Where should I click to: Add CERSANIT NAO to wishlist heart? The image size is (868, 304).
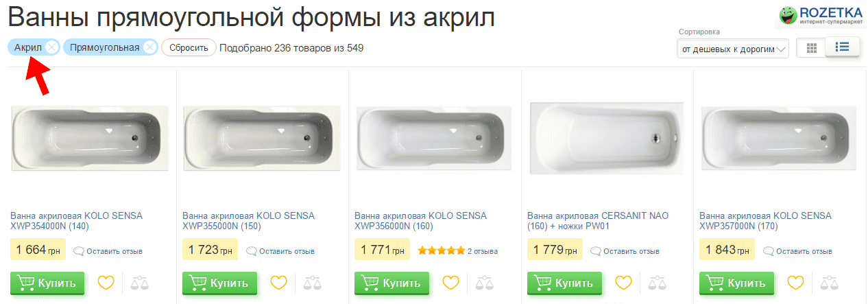(623, 283)
